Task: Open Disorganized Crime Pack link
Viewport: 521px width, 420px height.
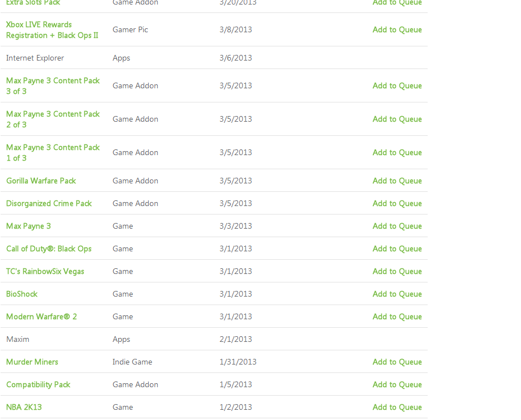Action: tap(49, 203)
